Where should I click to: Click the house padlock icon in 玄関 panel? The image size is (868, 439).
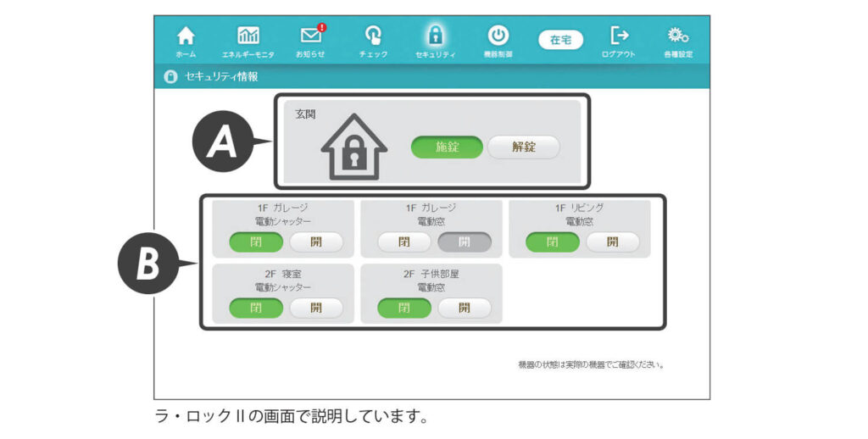(x=354, y=147)
